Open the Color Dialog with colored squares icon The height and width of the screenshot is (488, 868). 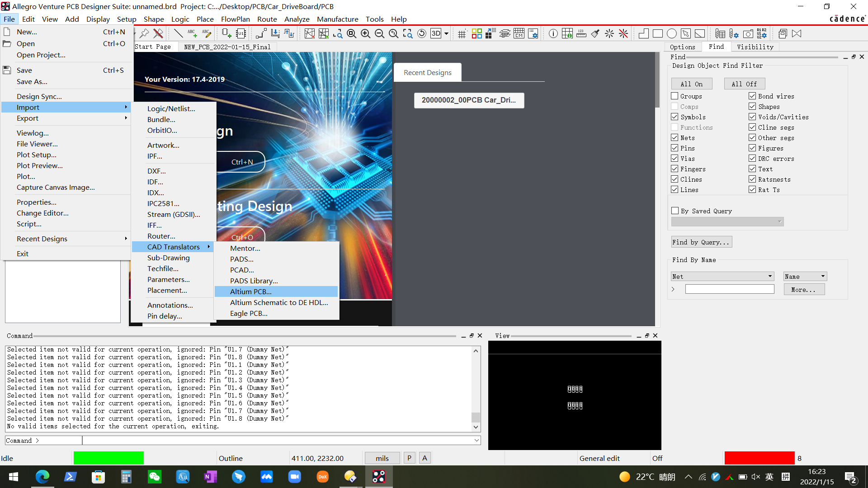point(477,33)
